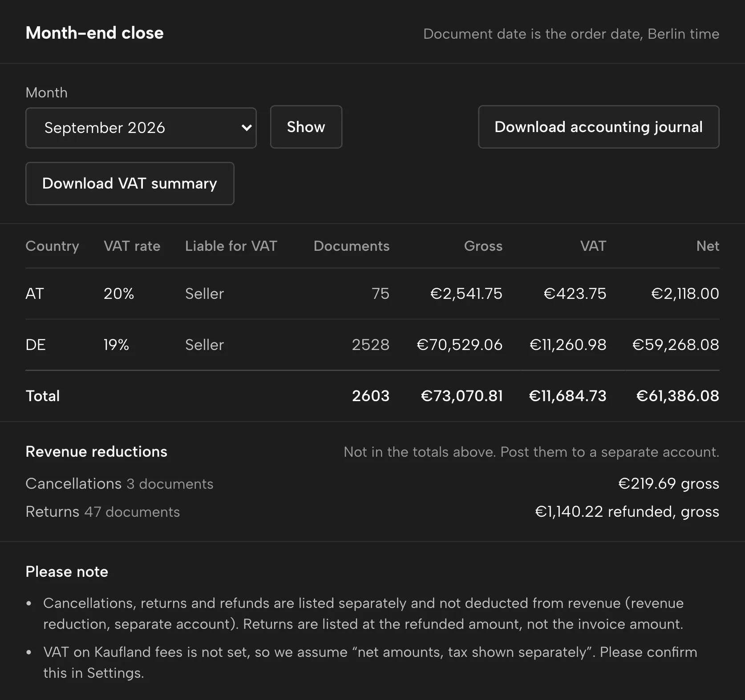The image size is (745, 700).
Task: Click the €219.69 gross cancellations amount
Action: coord(668,483)
